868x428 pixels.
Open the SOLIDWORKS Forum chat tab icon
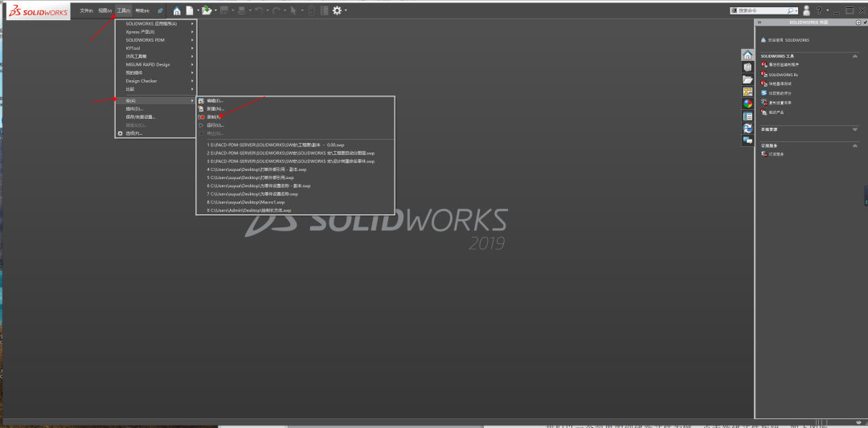(x=747, y=141)
